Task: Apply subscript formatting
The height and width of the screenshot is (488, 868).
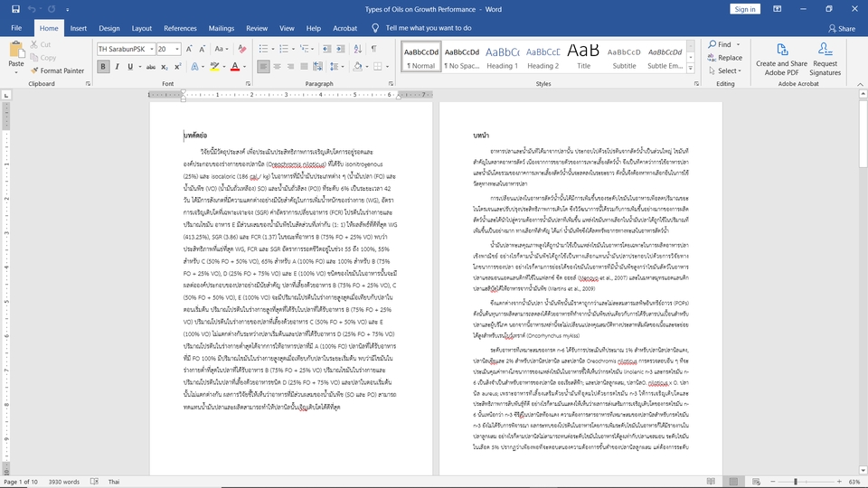Action: click(x=165, y=67)
